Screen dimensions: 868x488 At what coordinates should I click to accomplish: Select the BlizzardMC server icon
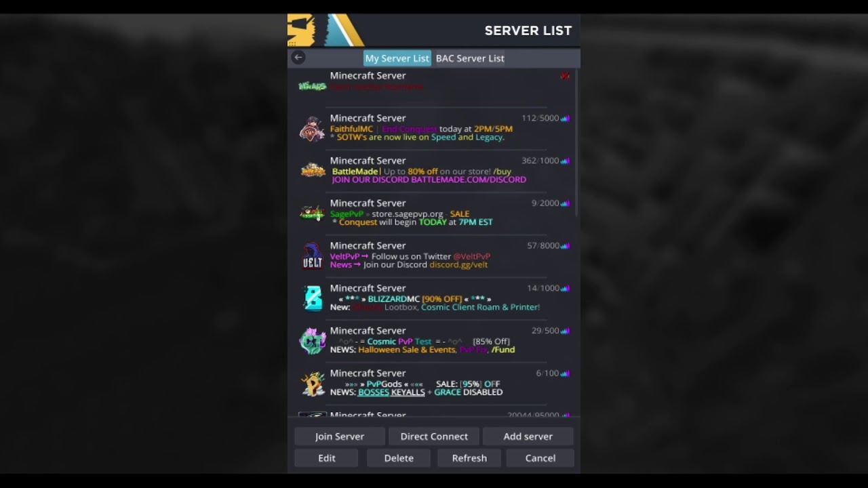(x=313, y=298)
